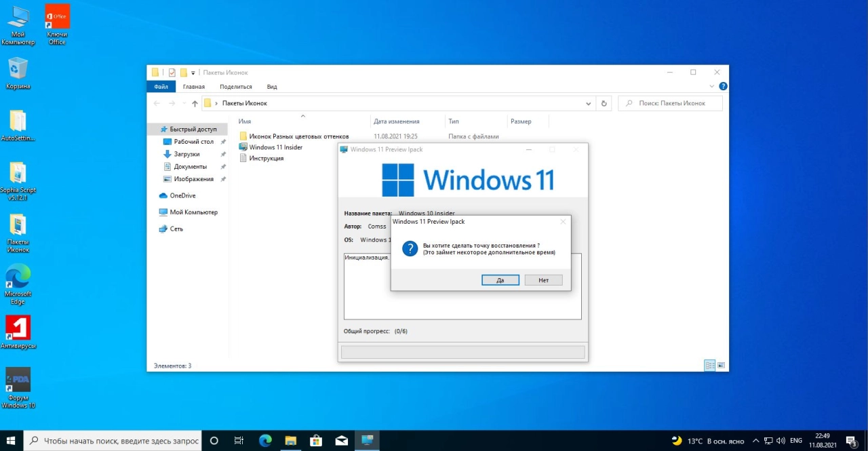Open the Поделиться ribbon tab
Viewport: 868px width, 451px height.
235,87
